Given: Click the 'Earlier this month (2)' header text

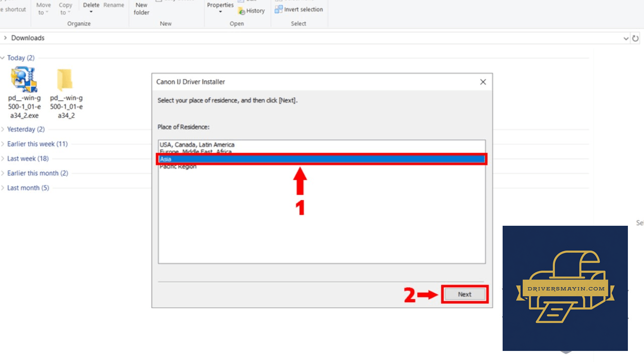Looking at the screenshot, I should [x=38, y=173].
